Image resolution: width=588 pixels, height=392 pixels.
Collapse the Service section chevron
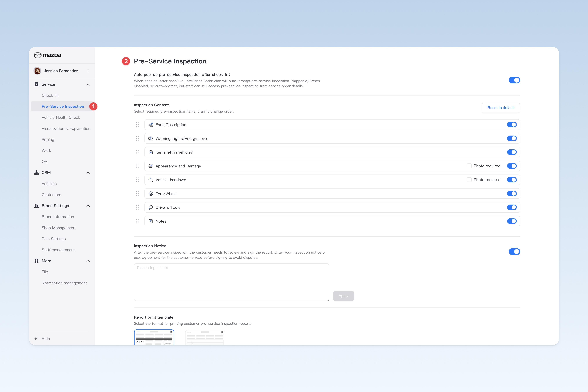point(88,84)
